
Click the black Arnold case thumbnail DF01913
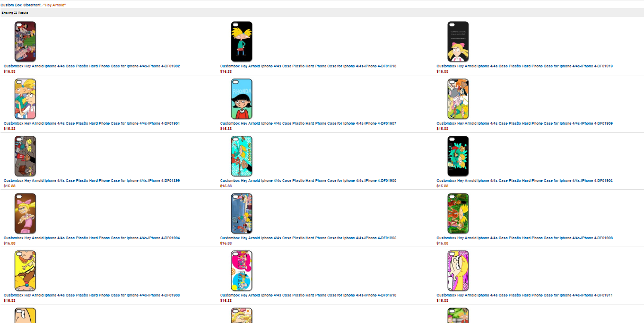click(242, 41)
